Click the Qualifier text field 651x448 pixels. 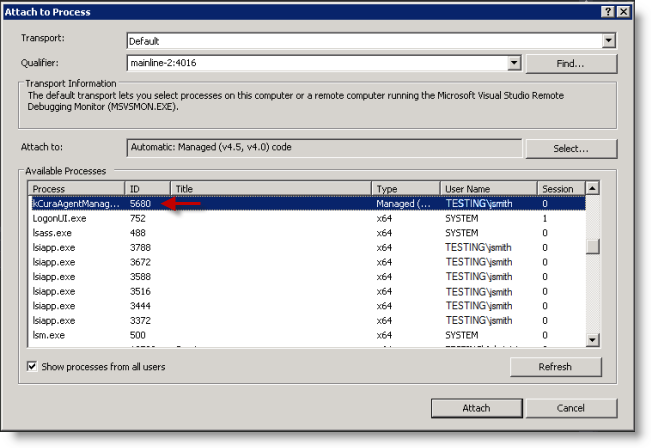point(317,63)
